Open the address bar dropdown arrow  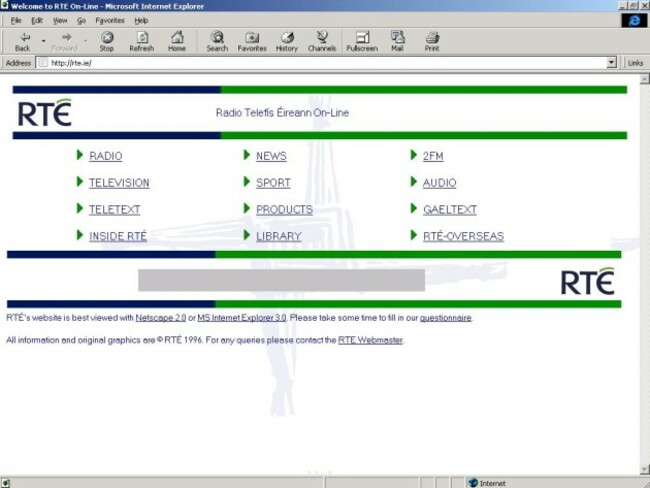611,63
